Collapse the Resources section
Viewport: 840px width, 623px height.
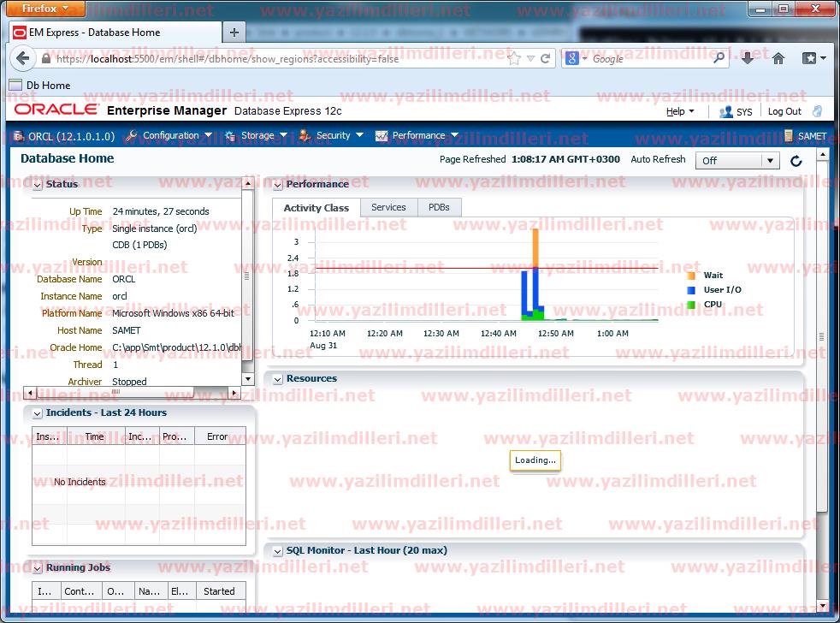pyautogui.click(x=277, y=378)
